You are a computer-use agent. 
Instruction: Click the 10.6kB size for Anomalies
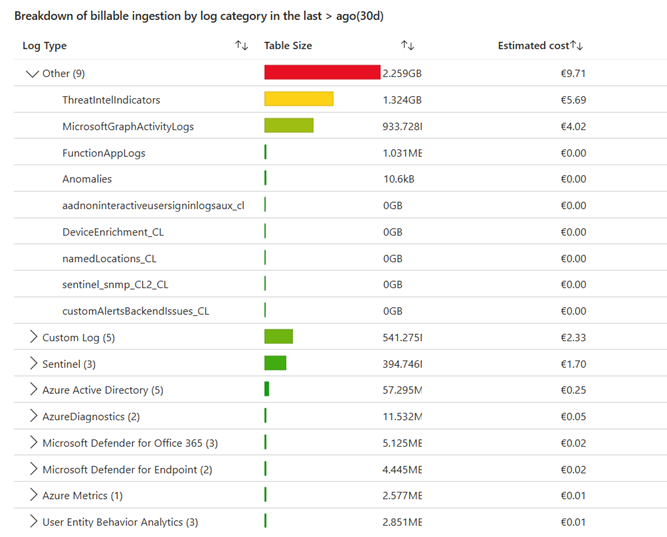click(x=399, y=179)
